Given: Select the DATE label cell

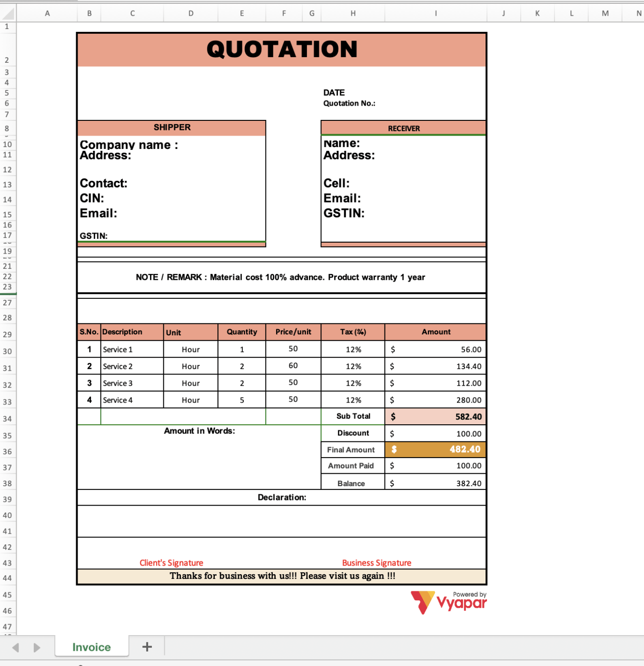Looking at the screenshot, I should [334, 92].
